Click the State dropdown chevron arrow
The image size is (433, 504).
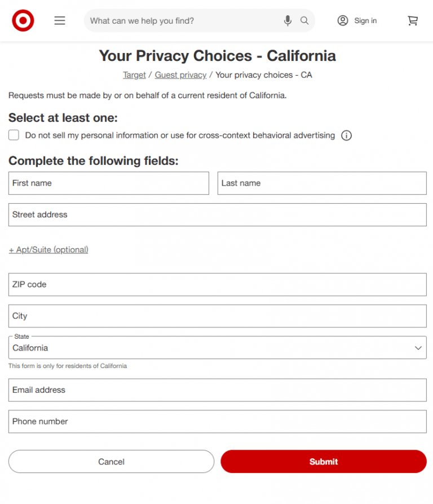point(418,347)
